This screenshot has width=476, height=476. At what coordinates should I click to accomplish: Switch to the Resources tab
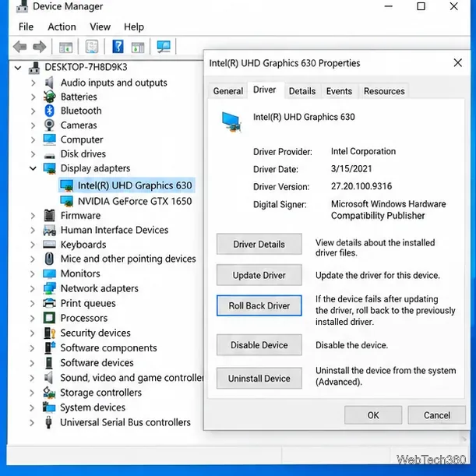pyautogui.click(x=384, y=91)
